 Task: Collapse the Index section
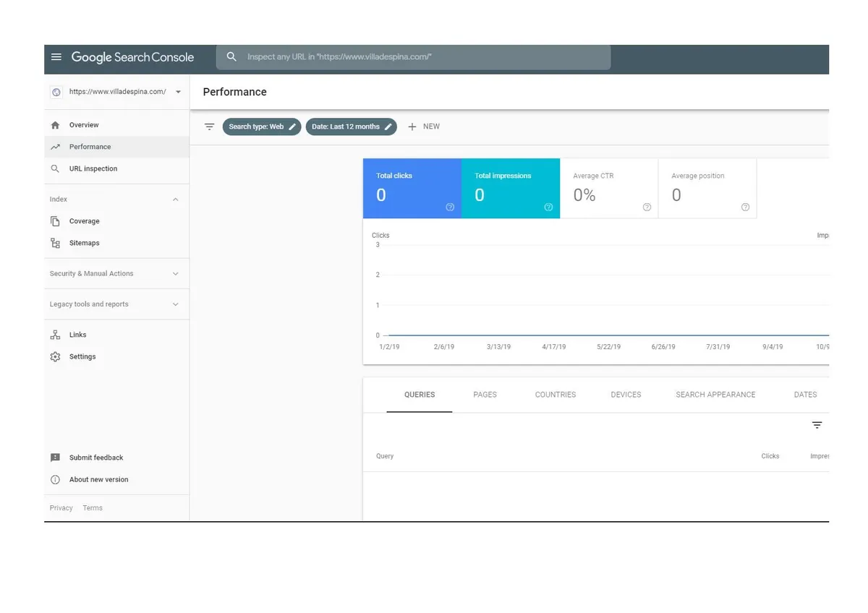click(x=175, y=200)
